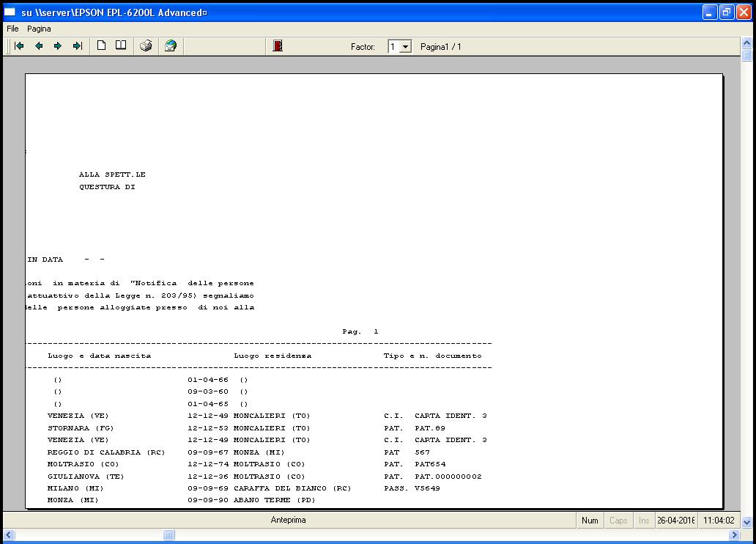Click 'MONZA (MI)' residence in 09-09-67 row

[259, 452]
